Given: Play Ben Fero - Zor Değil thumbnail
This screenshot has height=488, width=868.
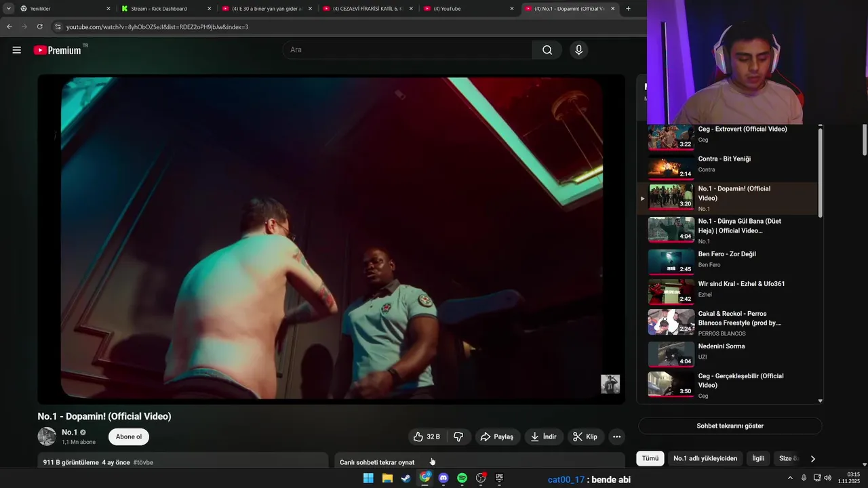Looking at the screenshot, I should [x=671, y=262].
